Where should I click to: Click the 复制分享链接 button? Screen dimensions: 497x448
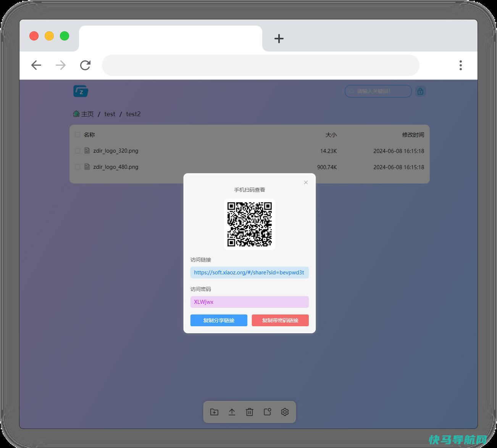[219, 320]
